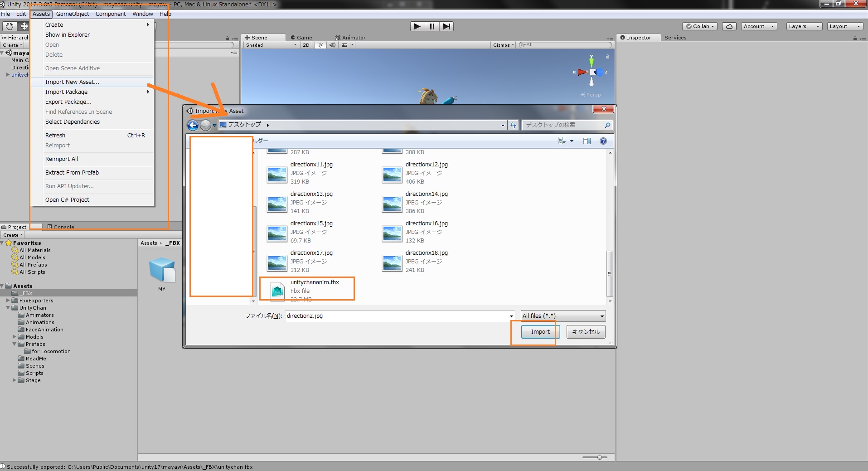Image resolution: width=868 pixels, height=471 pixels.
Task: Select directionx18.jpg file
Action: [x=416, y=261]
